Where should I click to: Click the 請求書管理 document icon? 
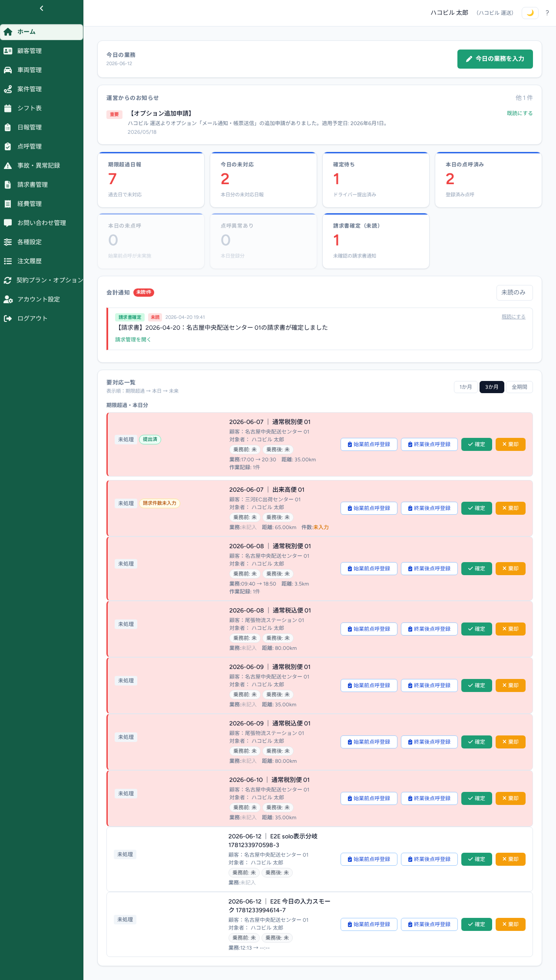coord(8,185)
